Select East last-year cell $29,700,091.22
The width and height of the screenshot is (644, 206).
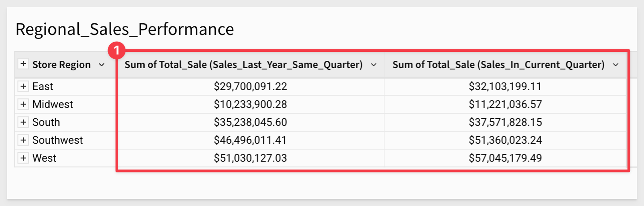pos(250,86)
